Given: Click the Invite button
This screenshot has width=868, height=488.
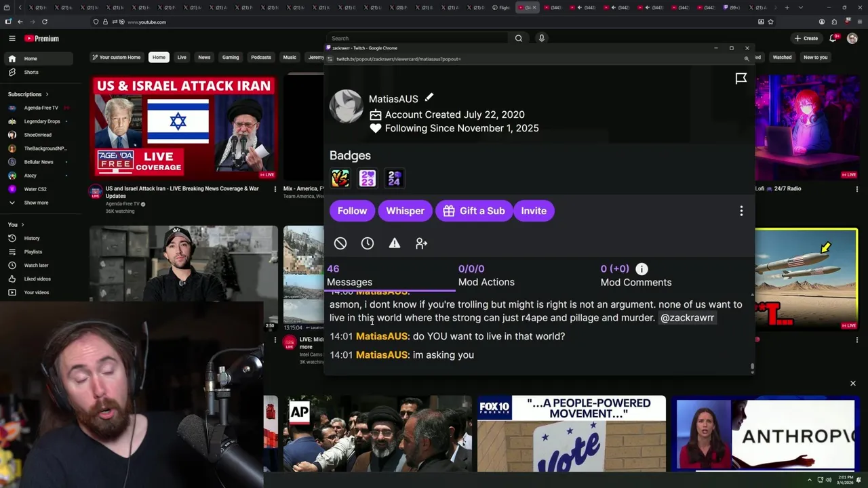Looking at the screenshot, I should click(x=534, y=211).
